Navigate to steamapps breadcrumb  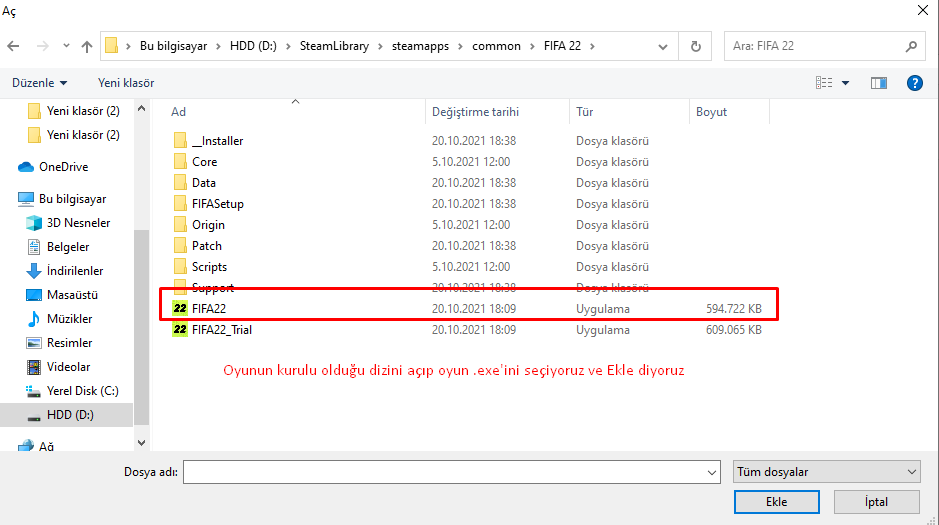click(420, 46)
